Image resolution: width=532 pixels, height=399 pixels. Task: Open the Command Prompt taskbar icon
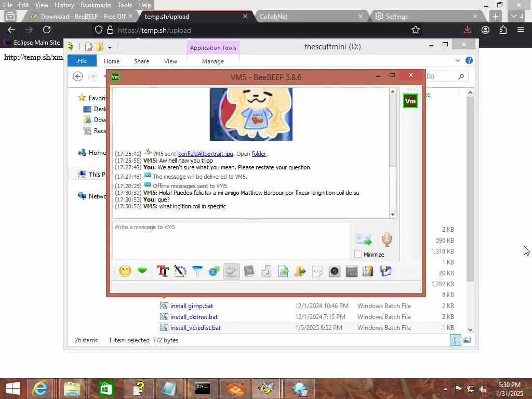(203, 389)
